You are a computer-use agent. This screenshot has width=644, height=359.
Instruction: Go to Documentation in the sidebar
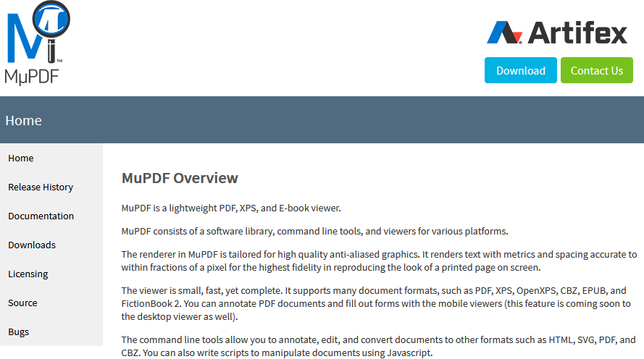pos(41,216)
